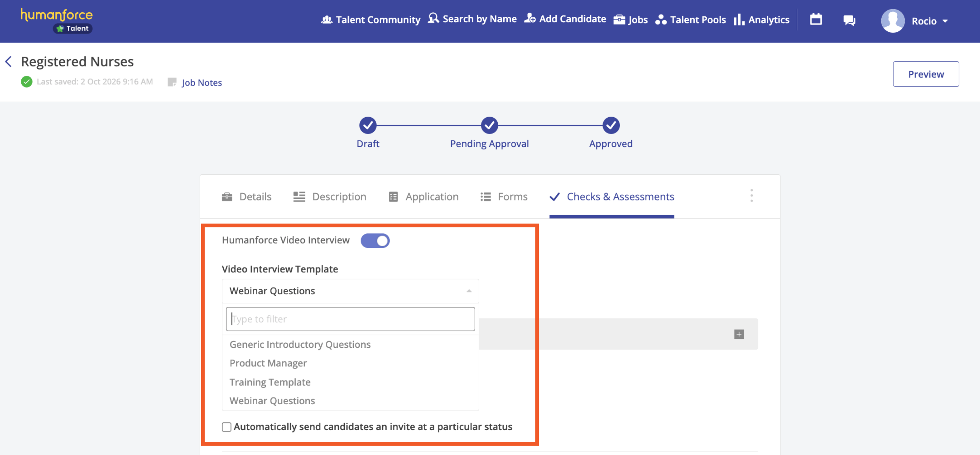
Task: Click the Type to filter field
Action: point(350,319)
